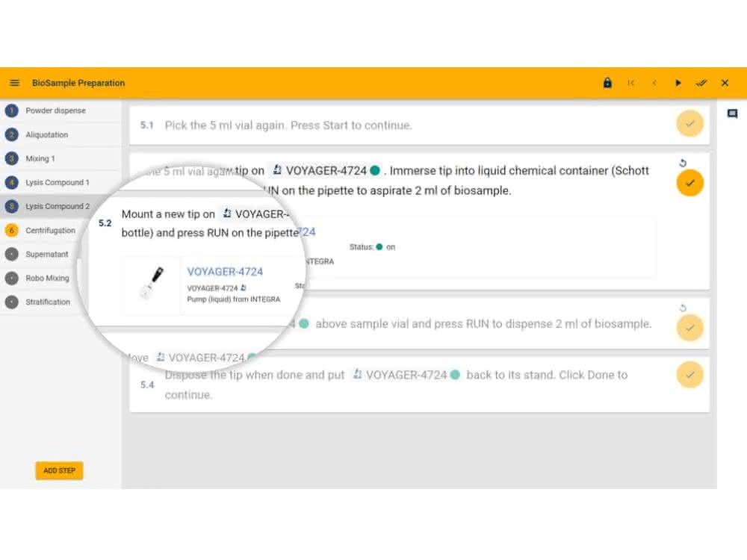Click the double-checkmark complete-all icon
The image size is (747, 560).
pos(701,83)
